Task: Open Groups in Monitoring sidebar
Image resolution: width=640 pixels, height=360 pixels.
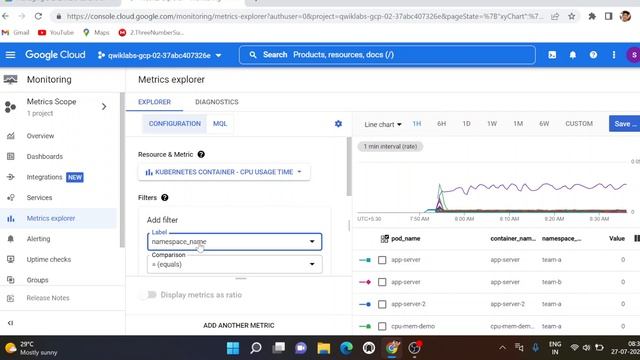Action: click(x=38, y=280)
